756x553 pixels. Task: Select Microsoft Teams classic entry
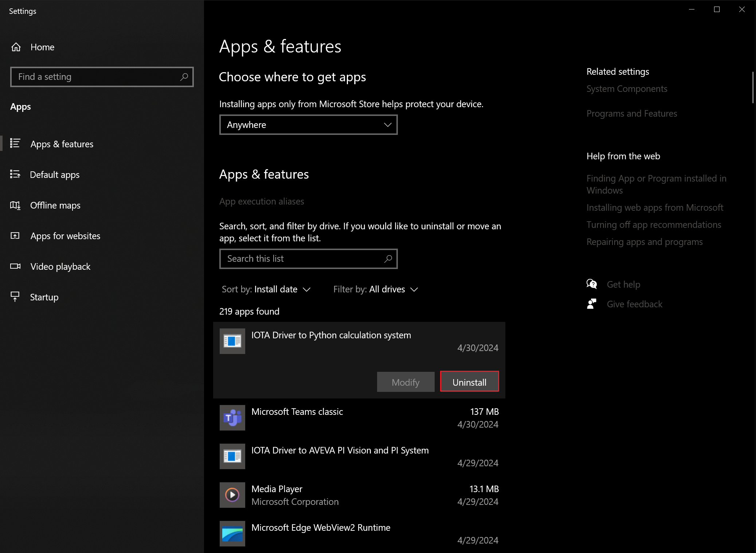point(359,418)
